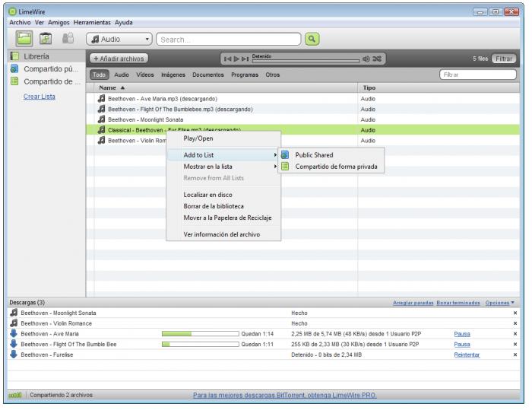This screenshot has height=410, width=532.
Task: Click the private shared list sidebar icon
Action: (14, 81)
